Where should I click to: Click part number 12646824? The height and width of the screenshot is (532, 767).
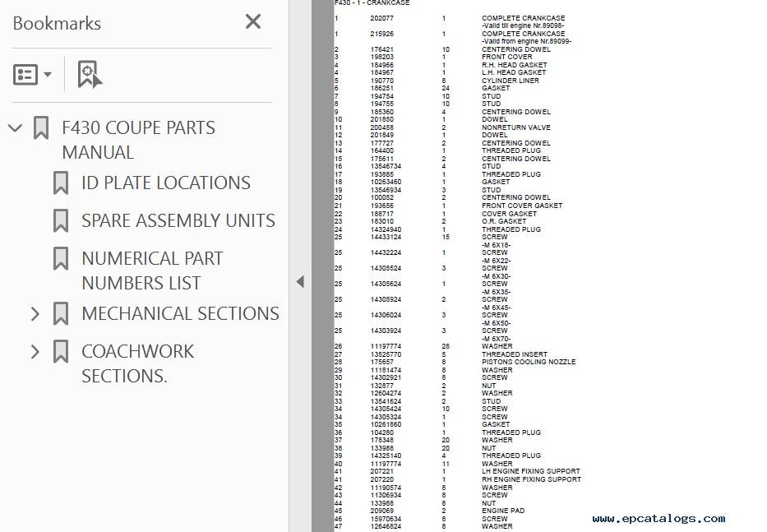tap(386, 526)
